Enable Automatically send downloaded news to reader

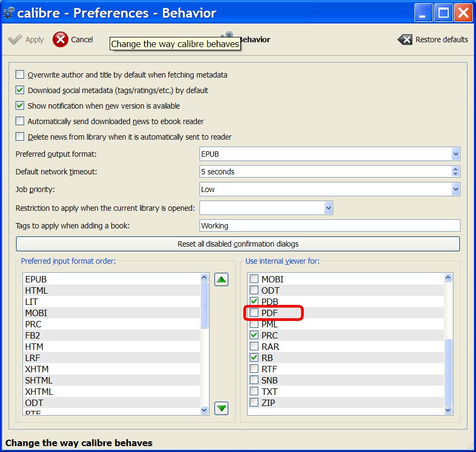(20, 121)
